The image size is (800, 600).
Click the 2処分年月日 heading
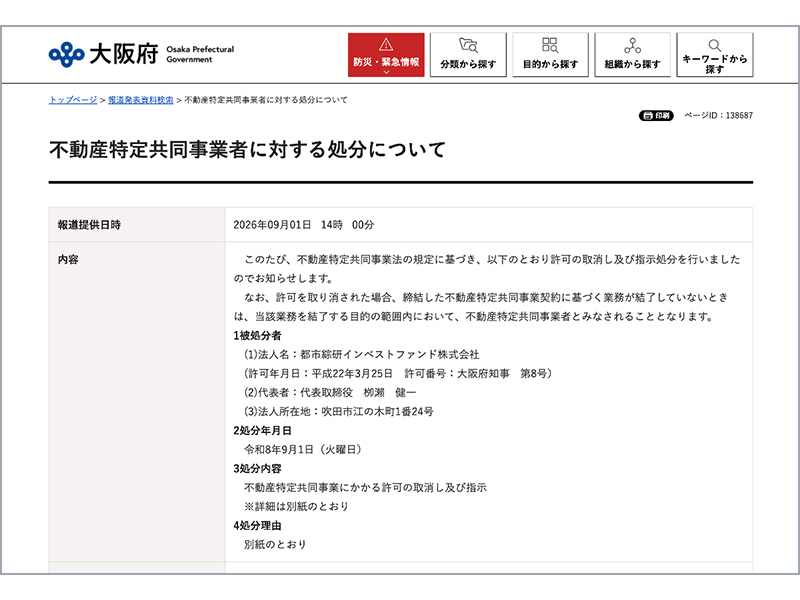pos(262,431)
